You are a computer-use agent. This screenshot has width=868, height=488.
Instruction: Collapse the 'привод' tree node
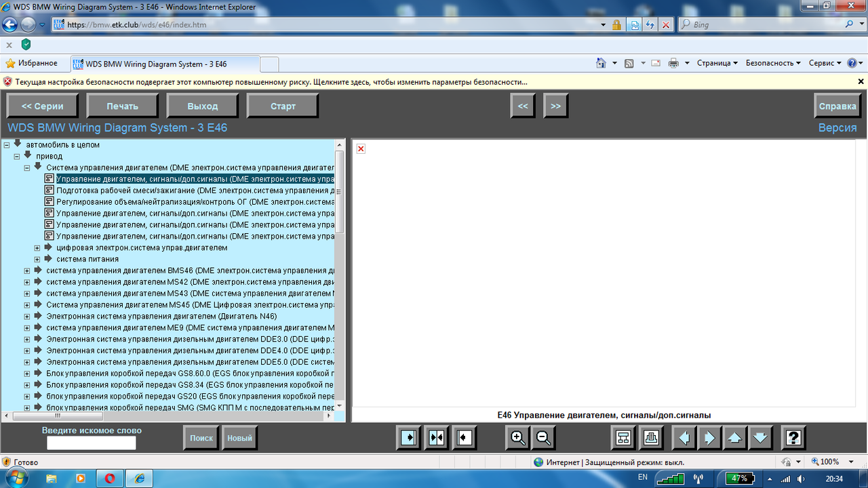click(x=17, y=157)
